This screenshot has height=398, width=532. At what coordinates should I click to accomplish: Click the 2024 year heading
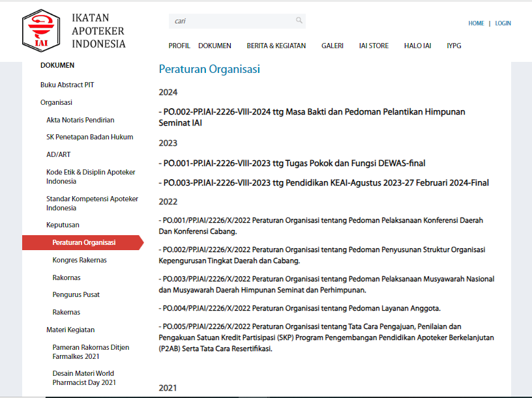(168, 92)
